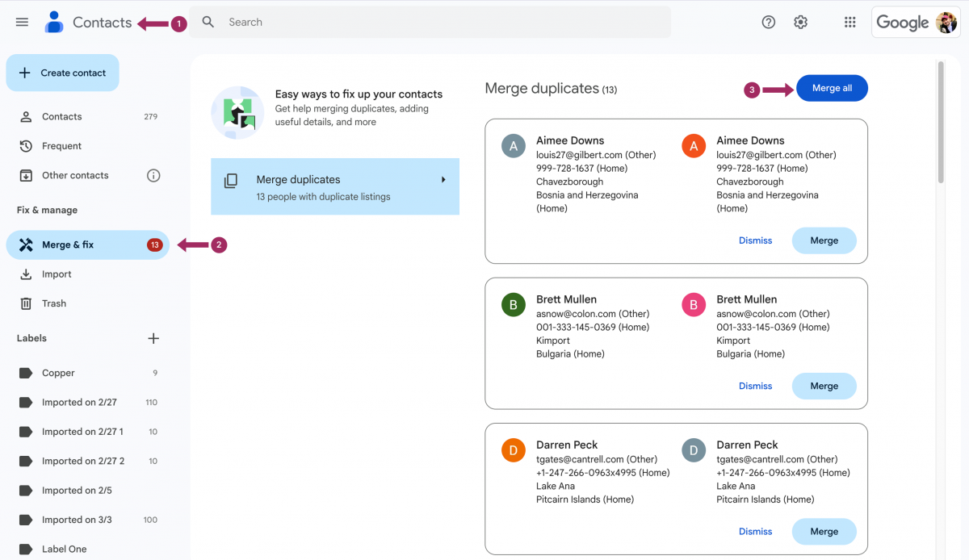969x560 pixels.
Task: Open Frequent contacts
Action: (88, 146)
